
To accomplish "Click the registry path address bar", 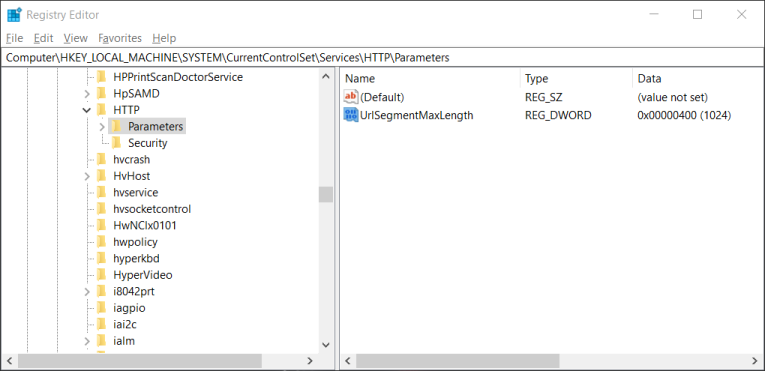I will (x=382, y=58).
